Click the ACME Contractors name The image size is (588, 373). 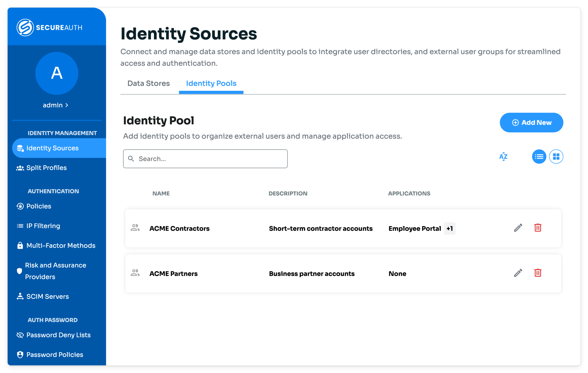point(179,228)
